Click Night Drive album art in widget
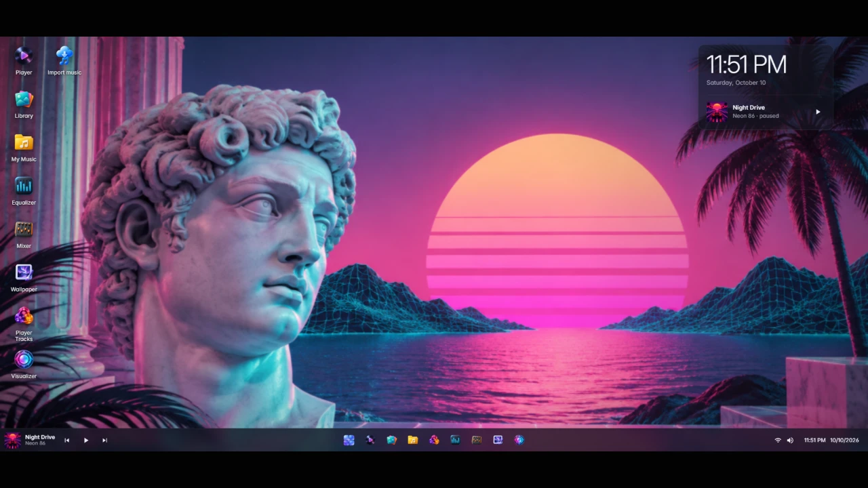 click(x=717, y=112)
